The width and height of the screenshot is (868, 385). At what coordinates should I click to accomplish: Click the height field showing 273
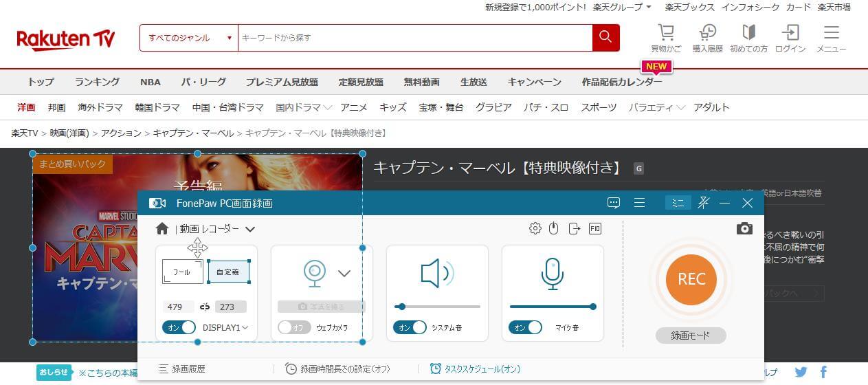click(x=231, y=307)
